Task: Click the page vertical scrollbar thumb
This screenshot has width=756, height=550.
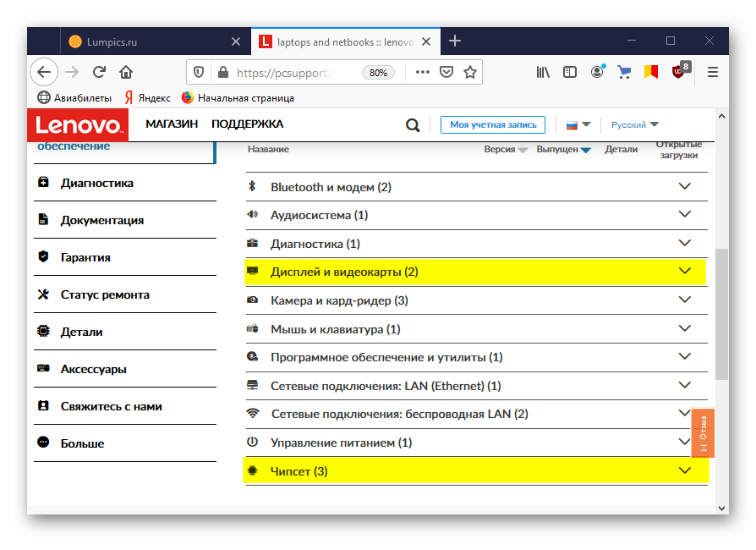Action: coord(721,313)
